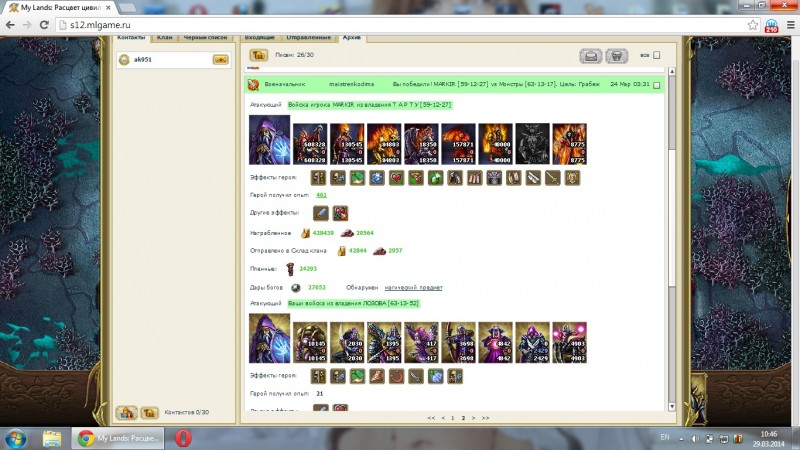The image size is (800, 450).
Task: Click unit thumbnail showing 157871
Action: coord(458,144)
